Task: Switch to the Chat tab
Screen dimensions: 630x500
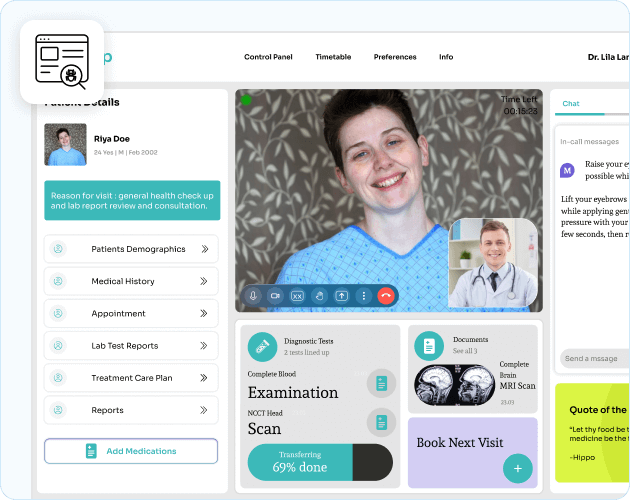Action: [x=571, y=104]
